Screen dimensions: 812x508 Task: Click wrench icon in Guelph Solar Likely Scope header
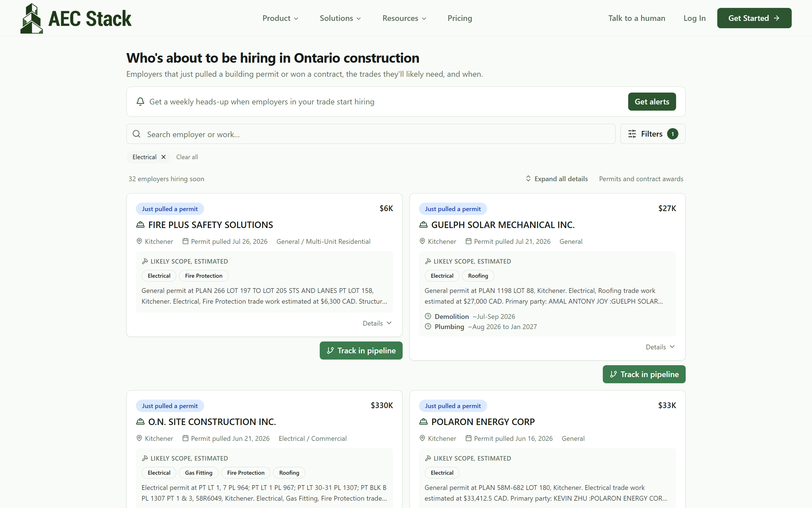pos(428,261)
